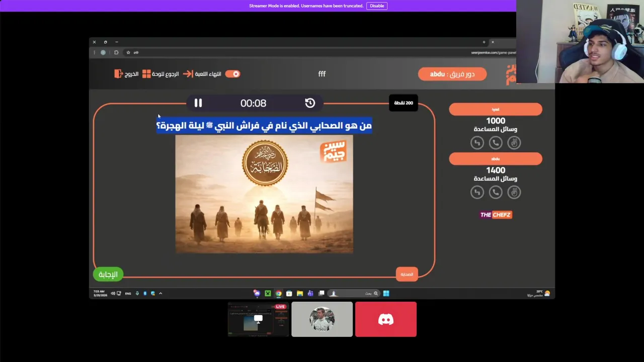Viewport: 644px width, 362px height.
Task: Click iyad's score of 1000
Action: (496, 121)
